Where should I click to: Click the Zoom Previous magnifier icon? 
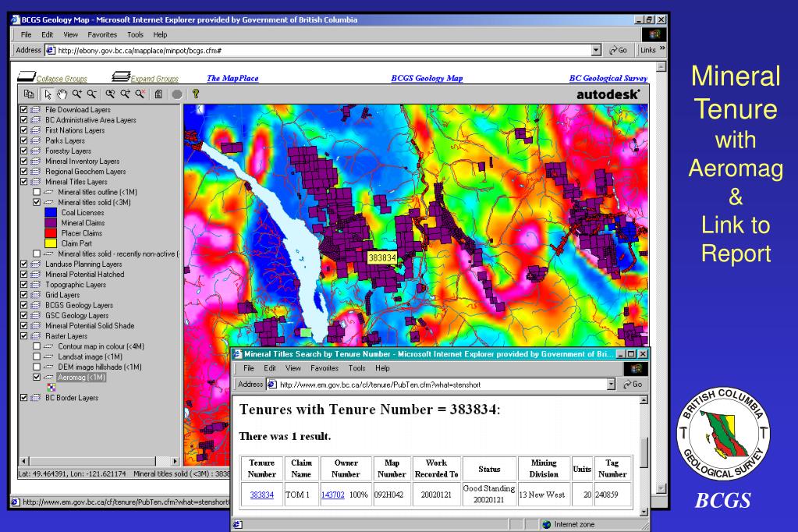(110, 94)
